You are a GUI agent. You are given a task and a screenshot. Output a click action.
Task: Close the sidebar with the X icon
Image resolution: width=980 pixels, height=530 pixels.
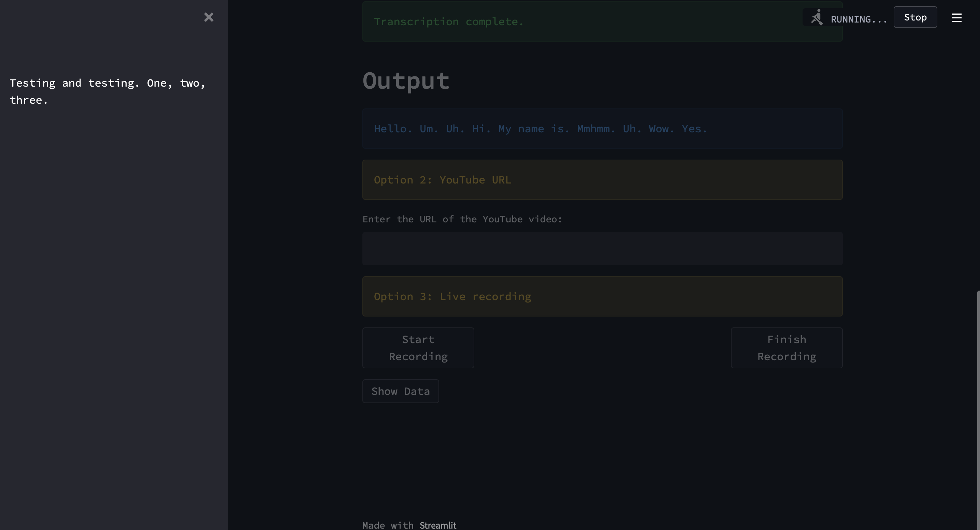coord(208,17)
